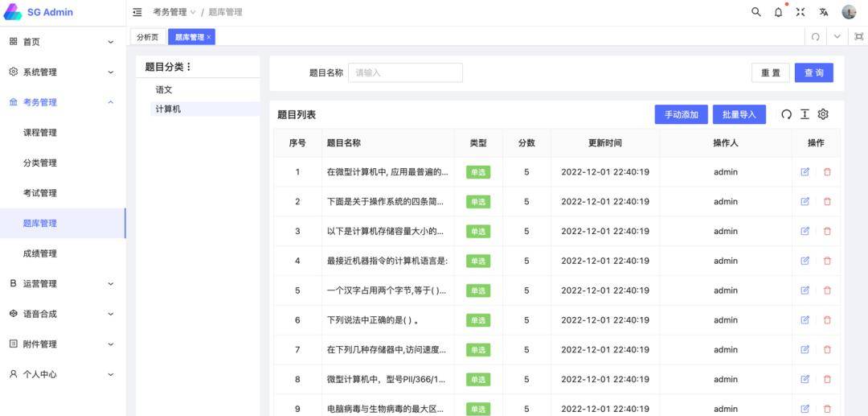868x416 pixels.
Task: Delete row 1 question with the trash icon
Action: (x=827, y=172)
